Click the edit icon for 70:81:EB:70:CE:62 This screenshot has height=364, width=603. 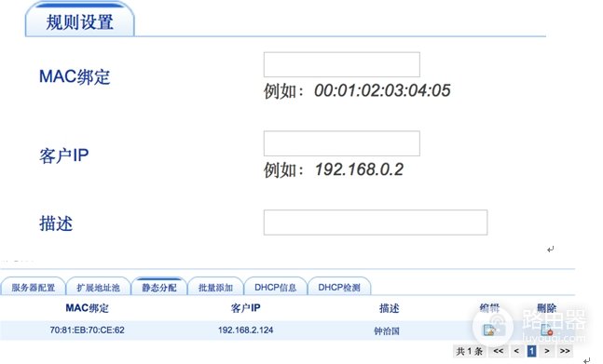489,330
